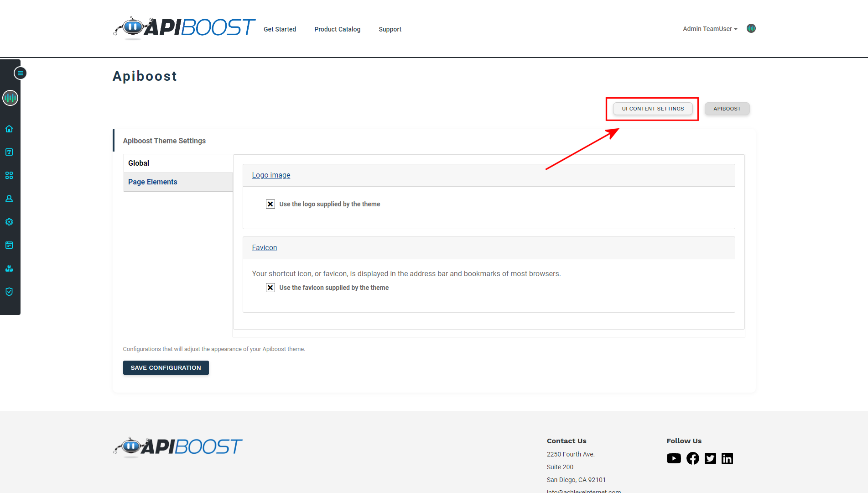The height and width of the screenshot is (493, 868).
Task: Uncheck 'Use the favicon supplied by the theme'
Action: coord(270,288)
